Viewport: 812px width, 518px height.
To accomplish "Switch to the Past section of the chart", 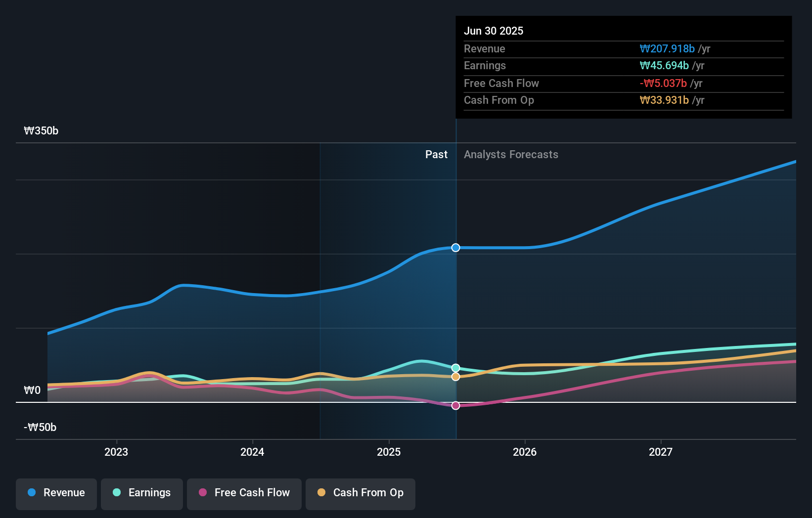I will [436, 154].
